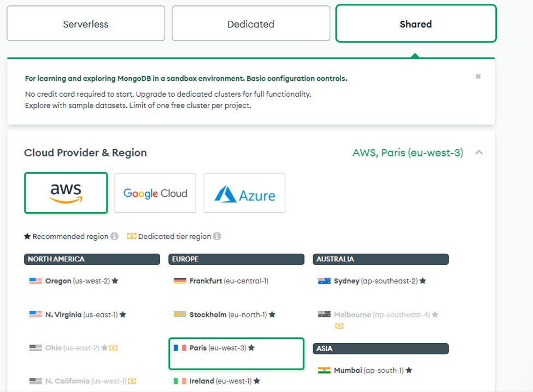533x392 pixels.
Task: Click the Irish flag beside Ireland
Action: coord(180,381)
